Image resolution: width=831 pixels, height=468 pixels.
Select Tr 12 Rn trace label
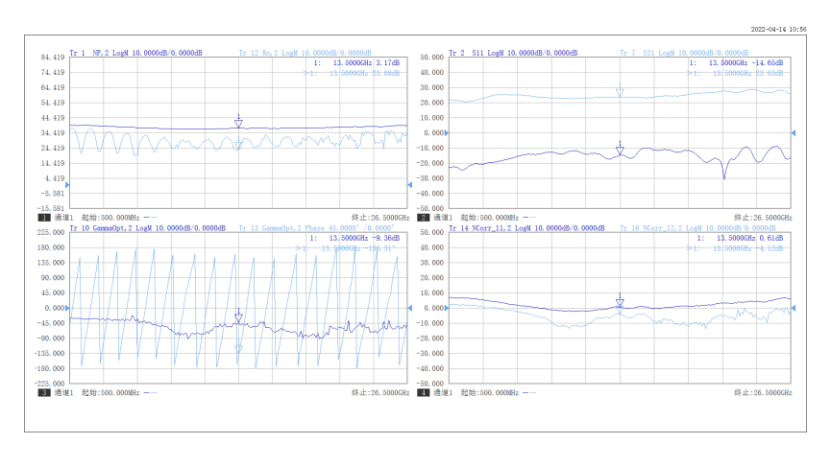point(305,52)
